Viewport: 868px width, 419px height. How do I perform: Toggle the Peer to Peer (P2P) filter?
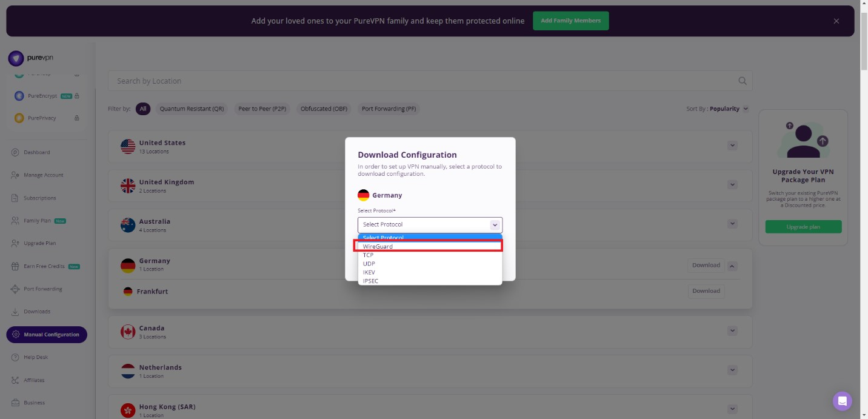262,109
